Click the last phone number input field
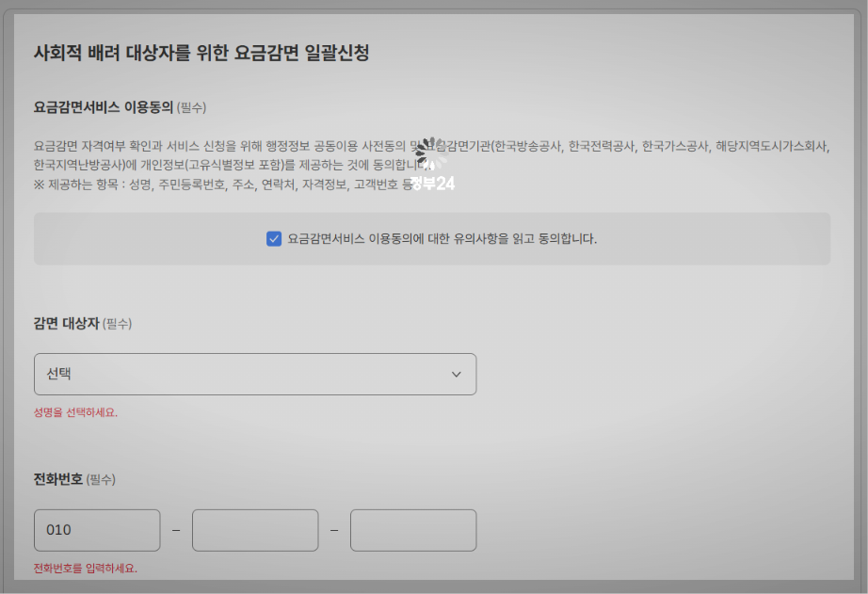This screenshot has width=868, height=594. (413, 530)
